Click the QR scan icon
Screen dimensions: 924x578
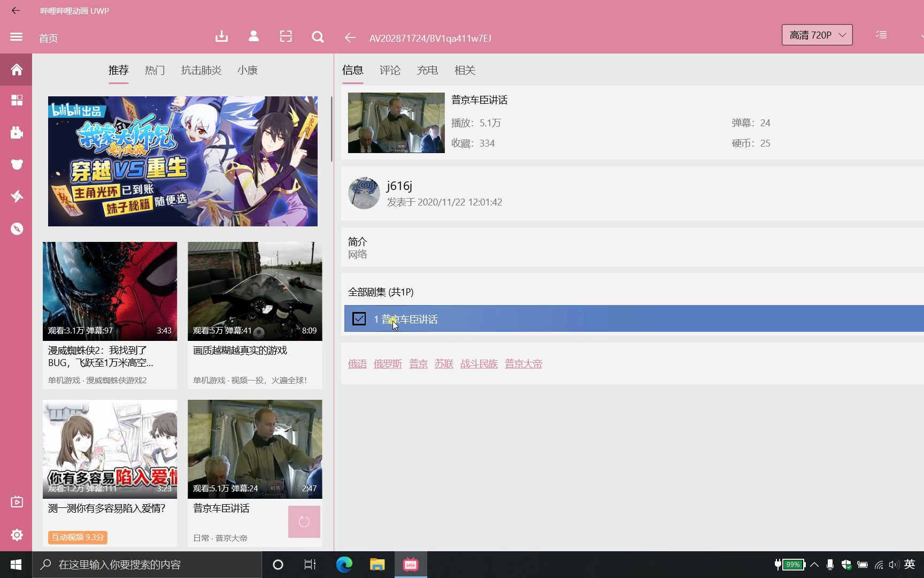tap(286, 36)
